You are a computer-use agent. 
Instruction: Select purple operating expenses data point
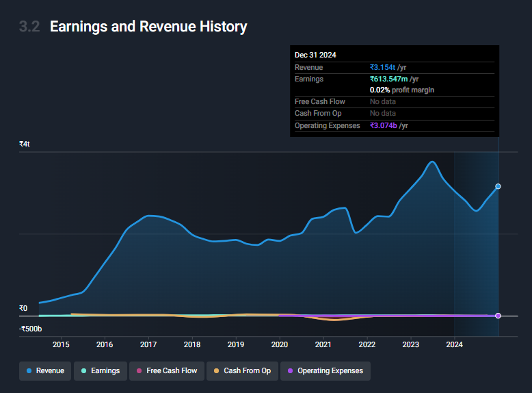[x=498, y=316]
